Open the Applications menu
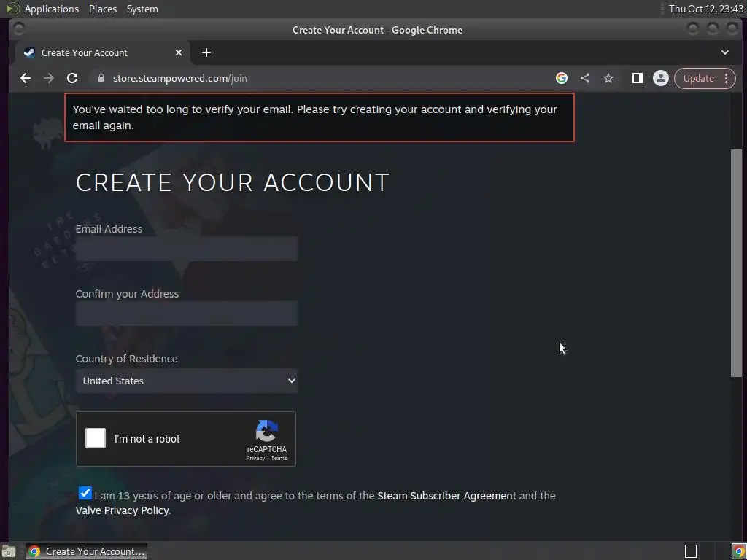Screen dimensions: 747x560 (x=52, y=9)
